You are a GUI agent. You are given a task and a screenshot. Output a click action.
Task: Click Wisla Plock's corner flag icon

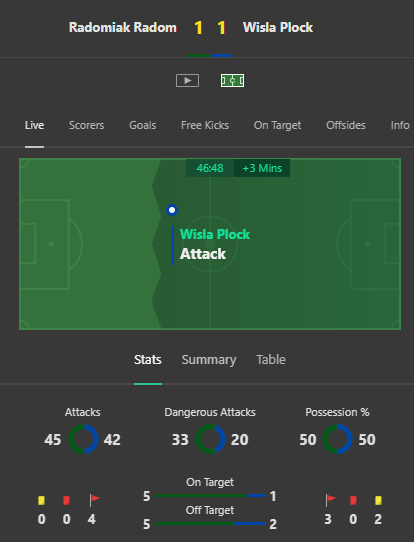[330, 500]
